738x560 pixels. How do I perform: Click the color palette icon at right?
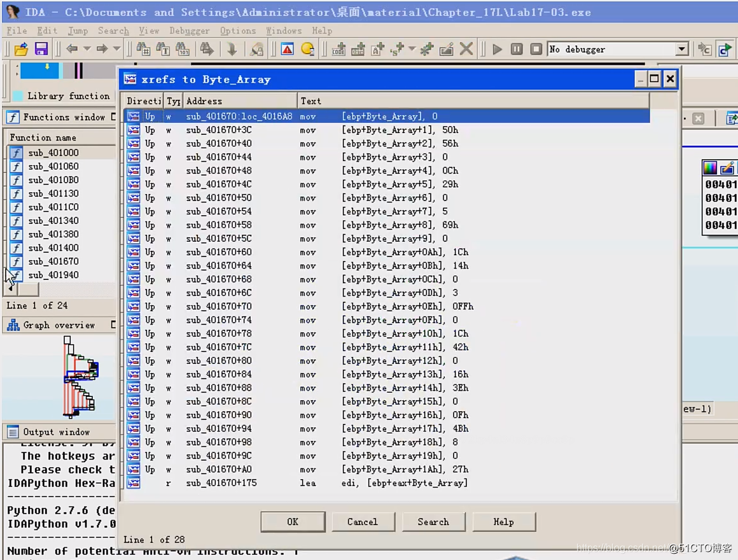coord(710,168)
